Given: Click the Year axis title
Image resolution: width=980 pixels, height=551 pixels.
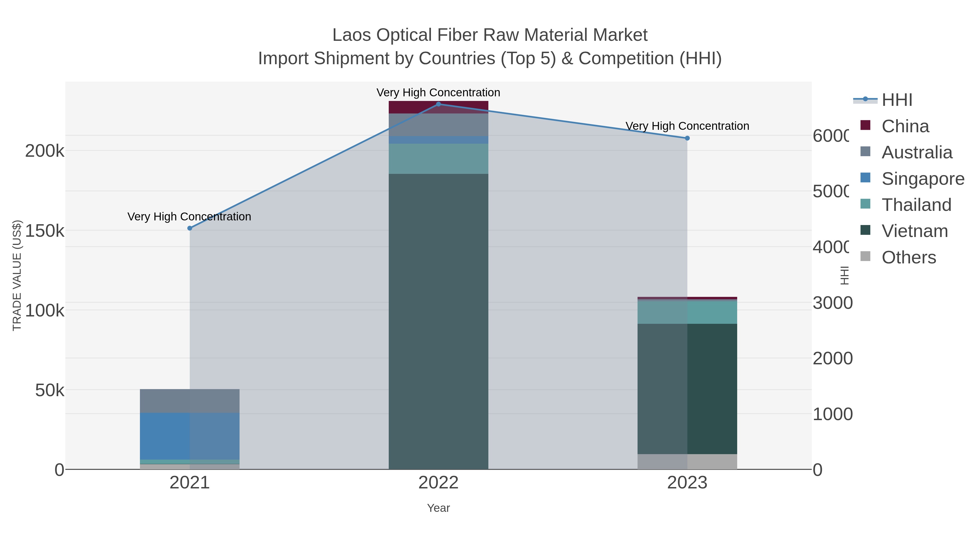Looking at the screenshot, I should point(438,508).
